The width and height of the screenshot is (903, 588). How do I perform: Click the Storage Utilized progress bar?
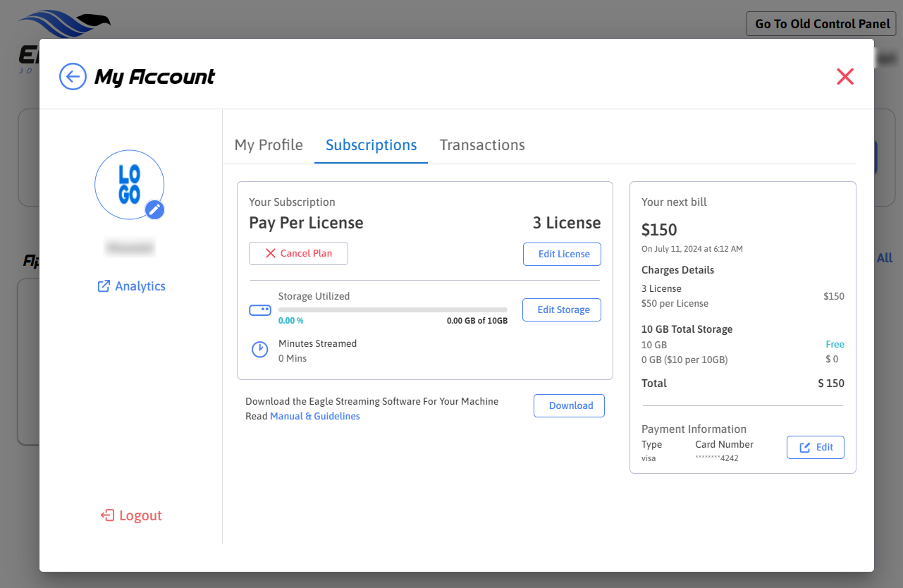(x=393, y=310)
